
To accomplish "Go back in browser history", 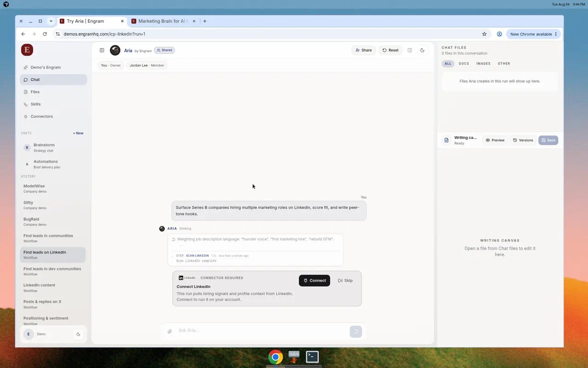I will tap(23, 34).
